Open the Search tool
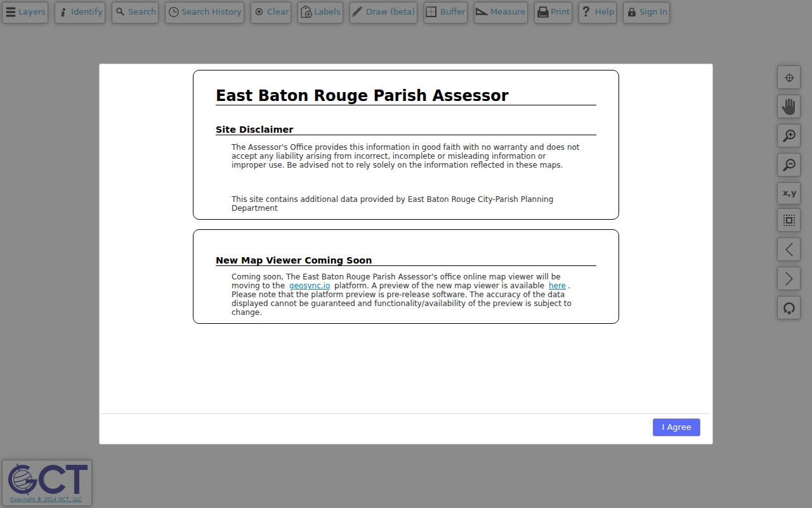Viewport: 812px width, 508px height. (x=135, y=12)
